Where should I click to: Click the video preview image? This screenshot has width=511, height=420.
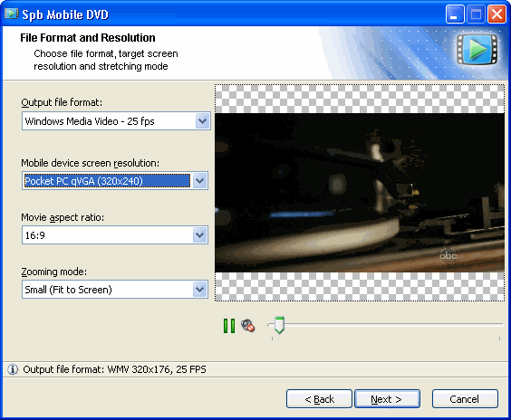click(360, 193)
